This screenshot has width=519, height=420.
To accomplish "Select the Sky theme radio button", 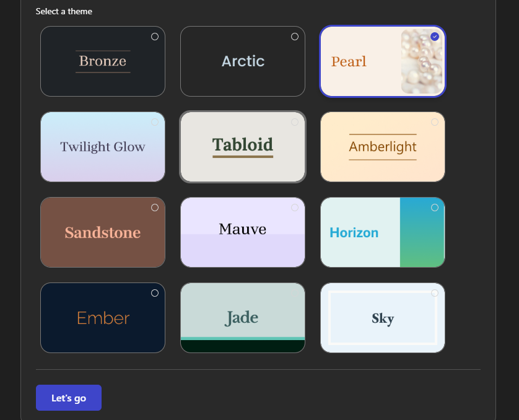I will pyautogui.click(x=435, y=293).
